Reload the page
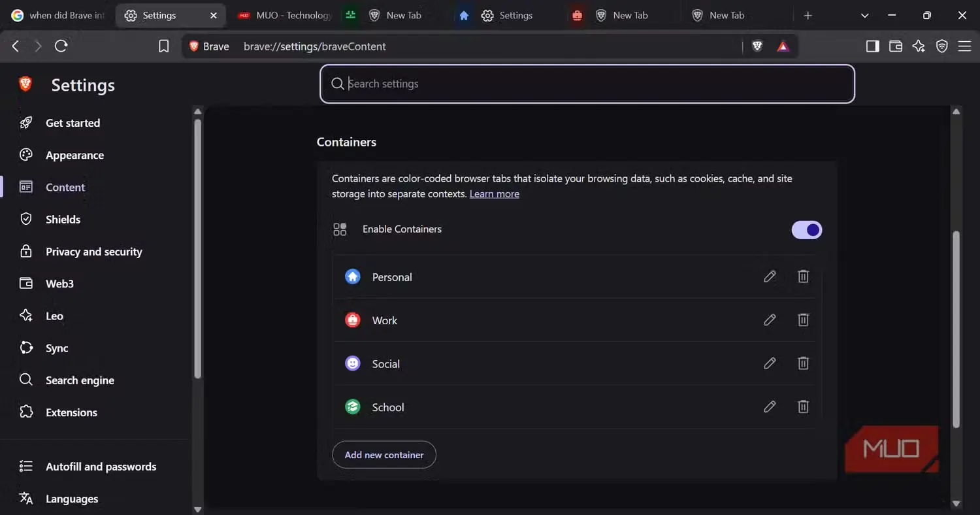The width and height of the screenshot is (980, 515). [61, 46]
